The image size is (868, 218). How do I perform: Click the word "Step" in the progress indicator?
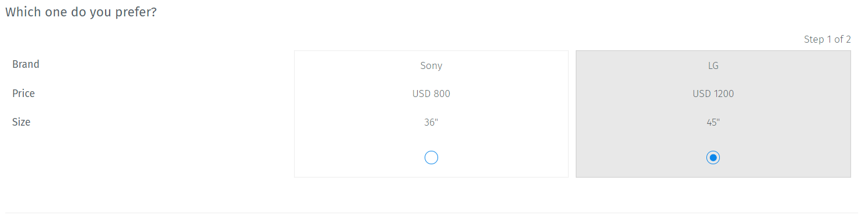[x=814, y=40]
